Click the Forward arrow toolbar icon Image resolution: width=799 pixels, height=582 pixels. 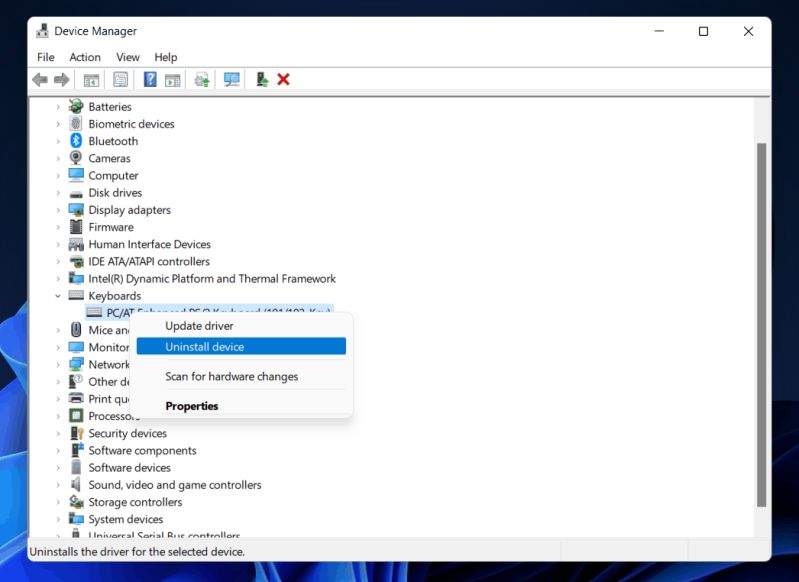(62, 80)
